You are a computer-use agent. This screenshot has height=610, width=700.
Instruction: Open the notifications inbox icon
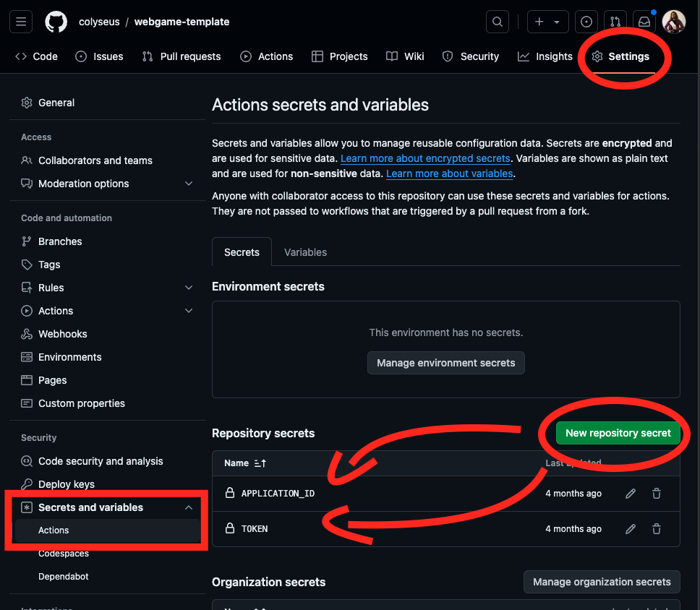pos(644,21)
